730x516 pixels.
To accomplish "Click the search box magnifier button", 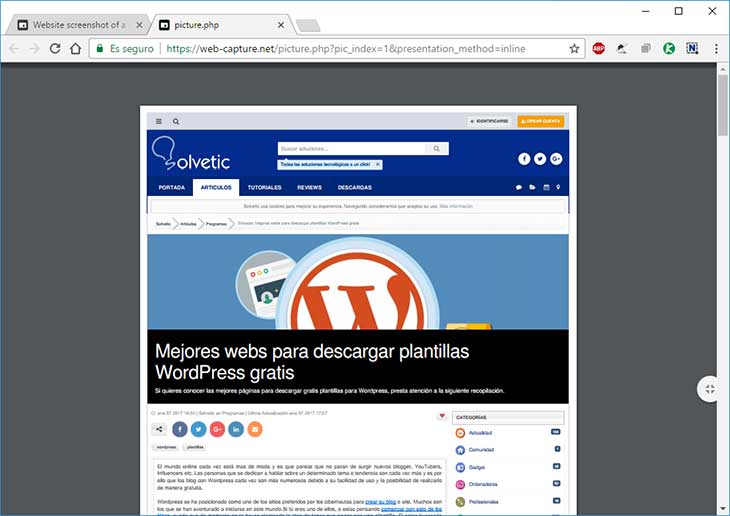I will tap(437, 149).
